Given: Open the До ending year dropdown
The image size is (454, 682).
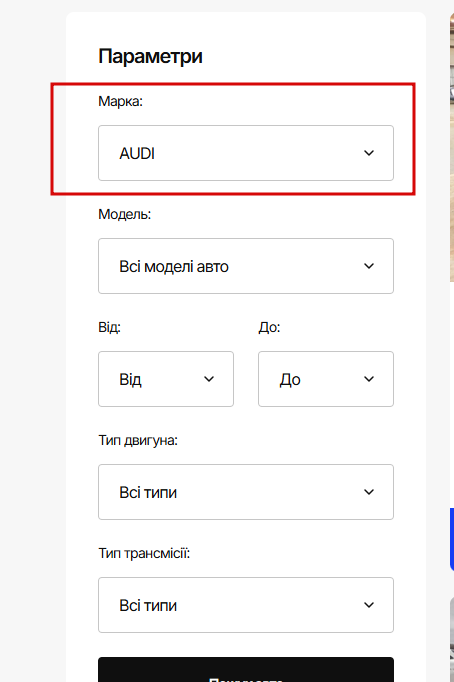Looking at the screenshot, I should [326, 379].
